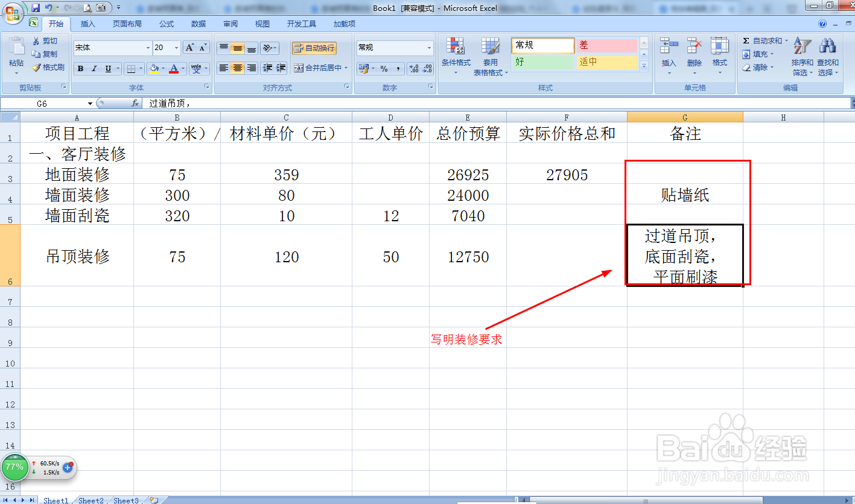The height and width of the screenshot is (504, 855).
Task: Increase indent in cell
Action: 281,68
